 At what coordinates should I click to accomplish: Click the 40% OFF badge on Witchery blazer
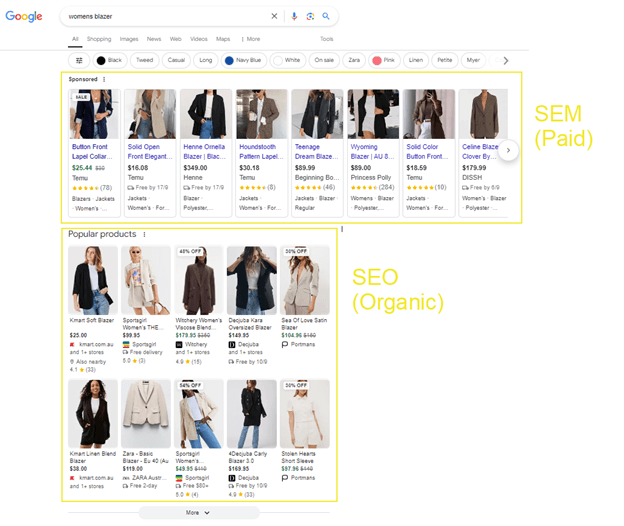coord(191,251)
